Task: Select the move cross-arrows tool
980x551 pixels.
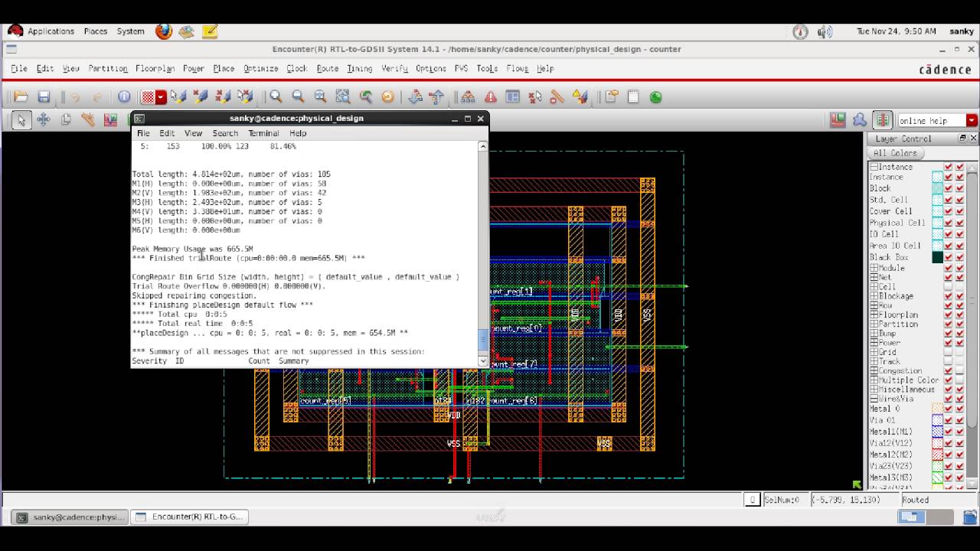Action: [44, 119]
